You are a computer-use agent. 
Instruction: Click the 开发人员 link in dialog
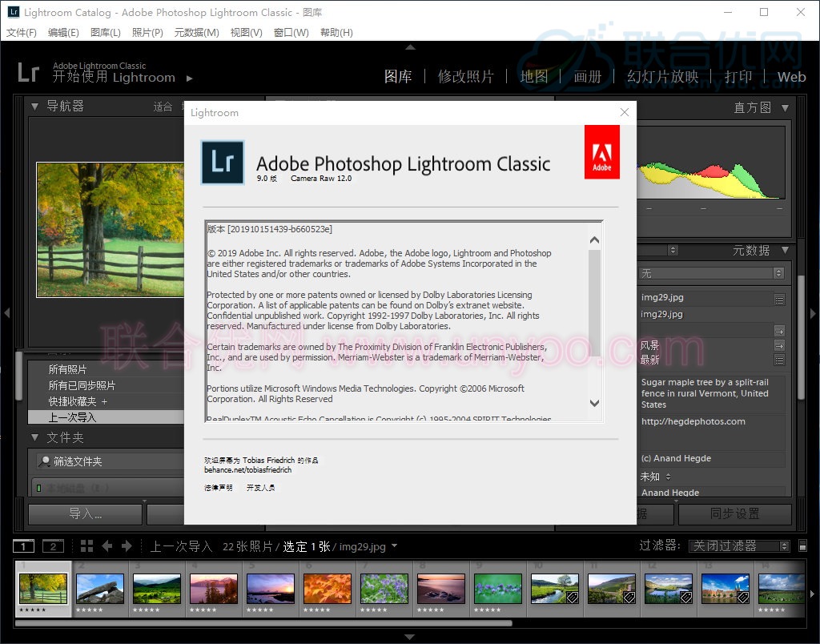point(260,487)
